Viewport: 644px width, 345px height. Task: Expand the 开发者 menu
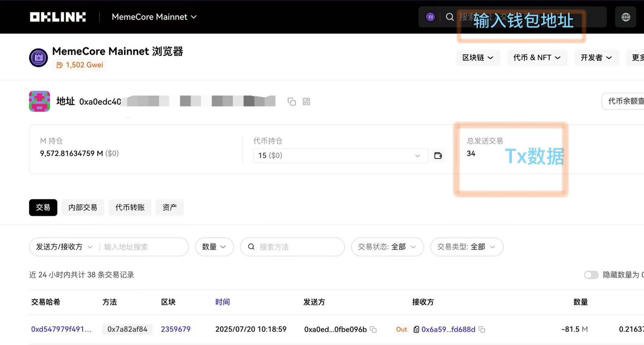click(x=597, y=57)
